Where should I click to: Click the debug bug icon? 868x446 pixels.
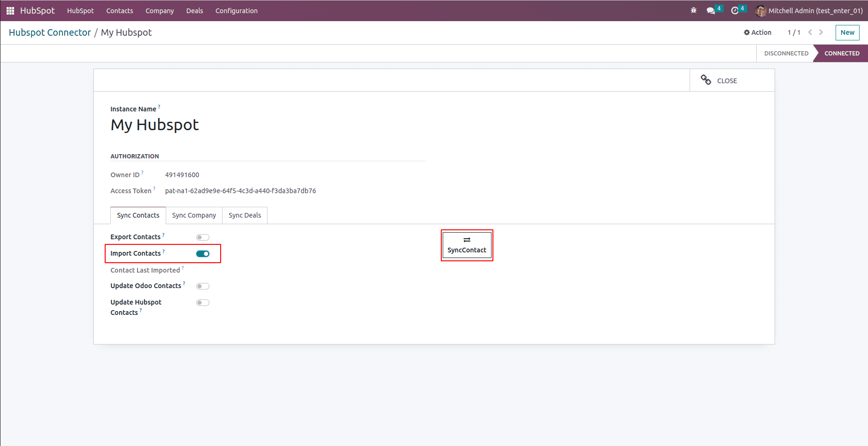[693, 10]
